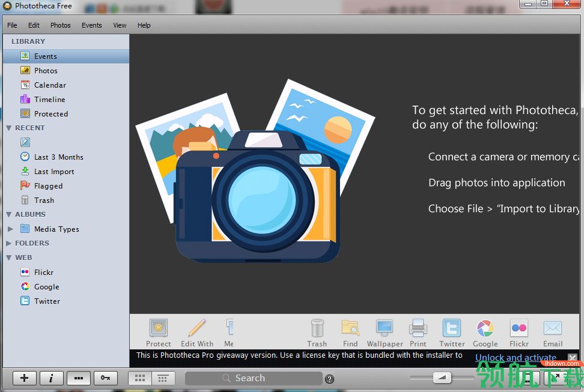Set as Wallpaper toolbar button
This screenshot has height=392, width=584.
pos(385,333)
